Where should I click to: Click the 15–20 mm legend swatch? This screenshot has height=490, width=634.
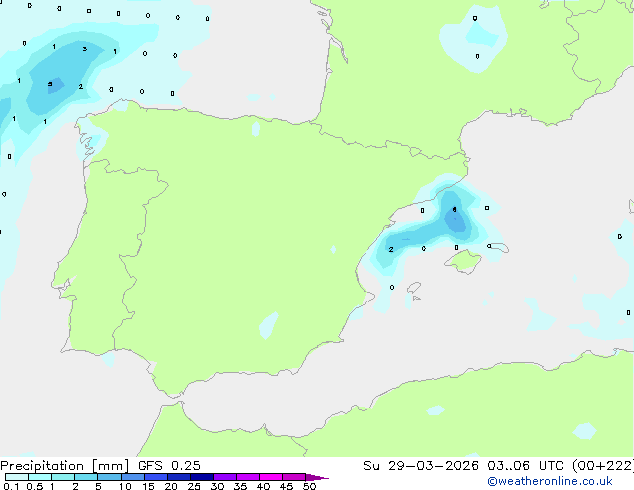pos(155,477)
